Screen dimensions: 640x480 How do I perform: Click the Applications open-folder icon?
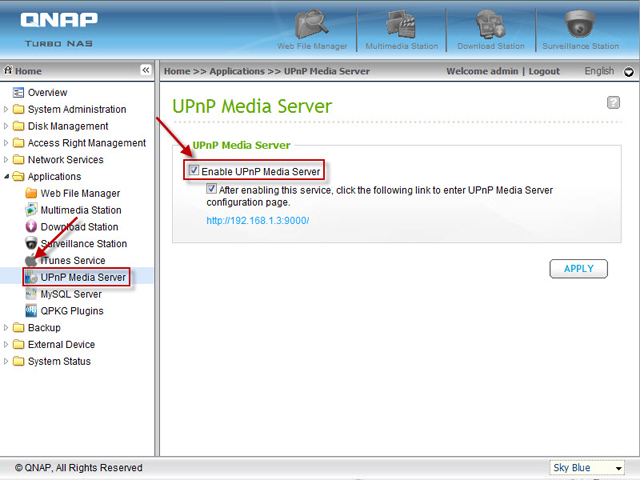[x=18, y=176]
